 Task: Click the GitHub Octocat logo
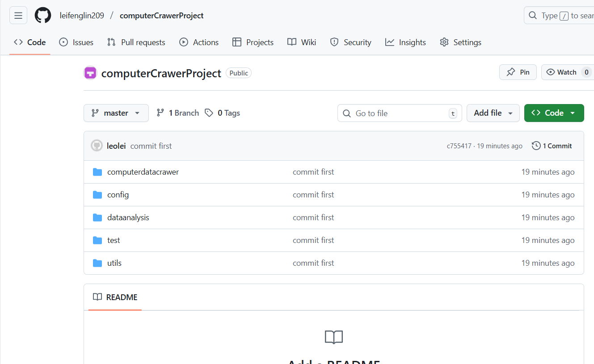pyautogui.click(x=43, y=16)
